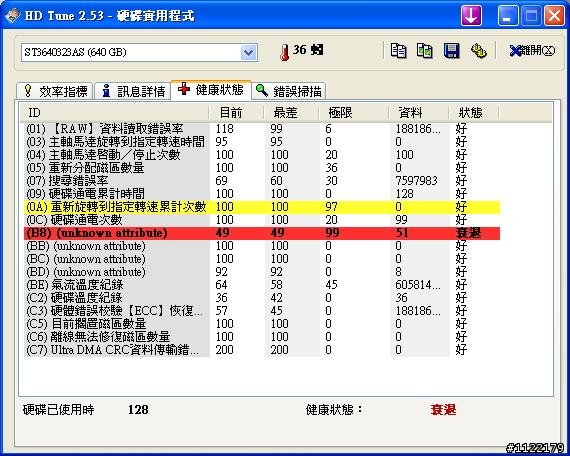This screenshot has width=570, height=456.
Task: Click the floppy disk save icon
Action: [x=451, y=51]
